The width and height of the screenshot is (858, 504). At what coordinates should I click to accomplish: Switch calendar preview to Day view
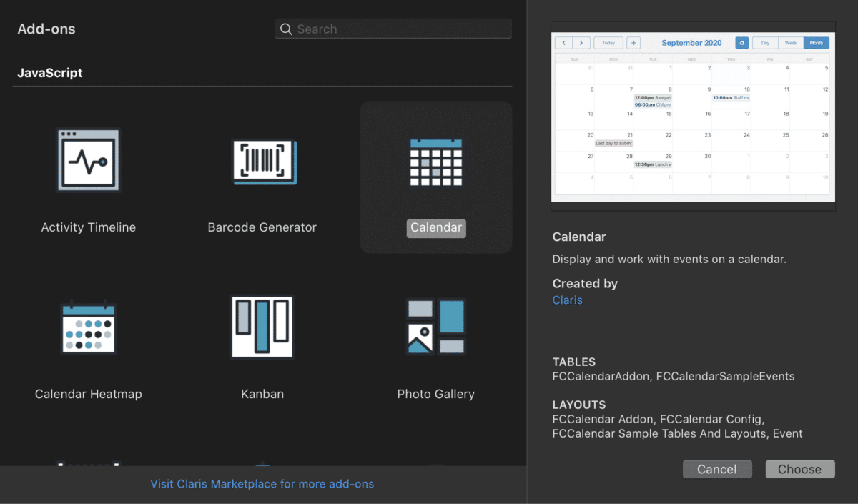click(764, 43)
